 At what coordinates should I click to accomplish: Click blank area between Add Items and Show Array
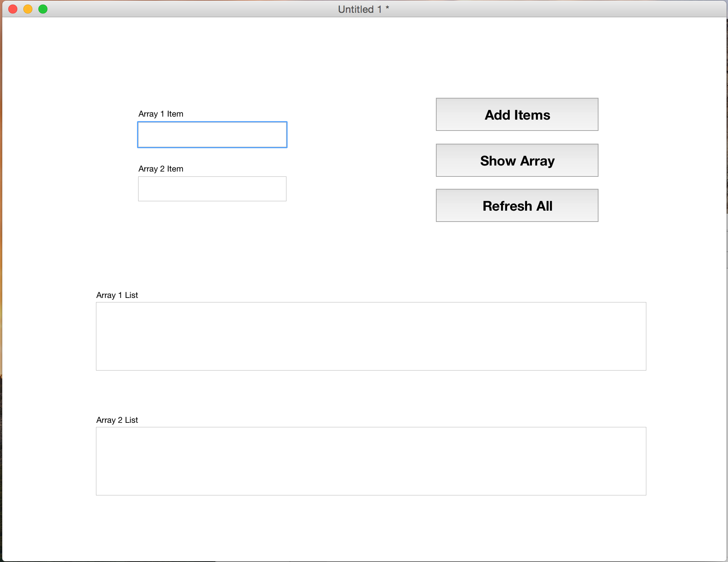(x=517, y=137)
